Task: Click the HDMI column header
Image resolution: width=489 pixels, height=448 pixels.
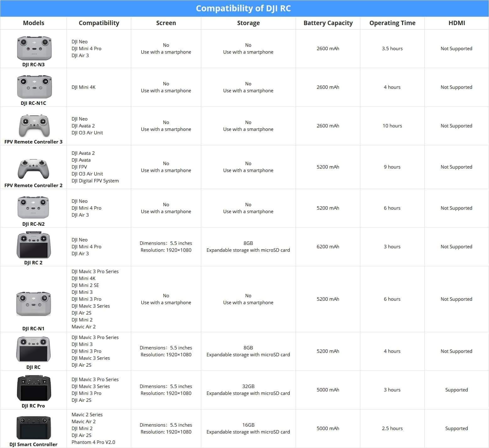Action: (457, 23)
